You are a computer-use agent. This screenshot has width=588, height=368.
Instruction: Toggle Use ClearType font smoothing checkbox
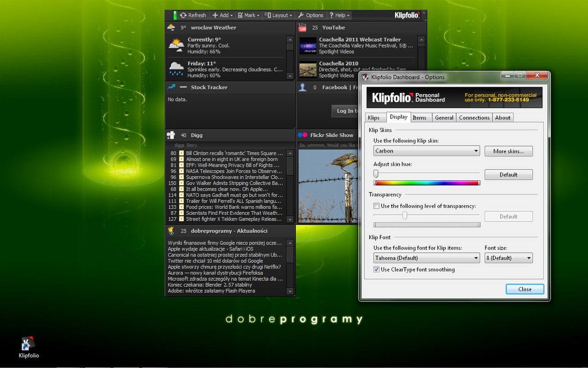pos(377,270)
